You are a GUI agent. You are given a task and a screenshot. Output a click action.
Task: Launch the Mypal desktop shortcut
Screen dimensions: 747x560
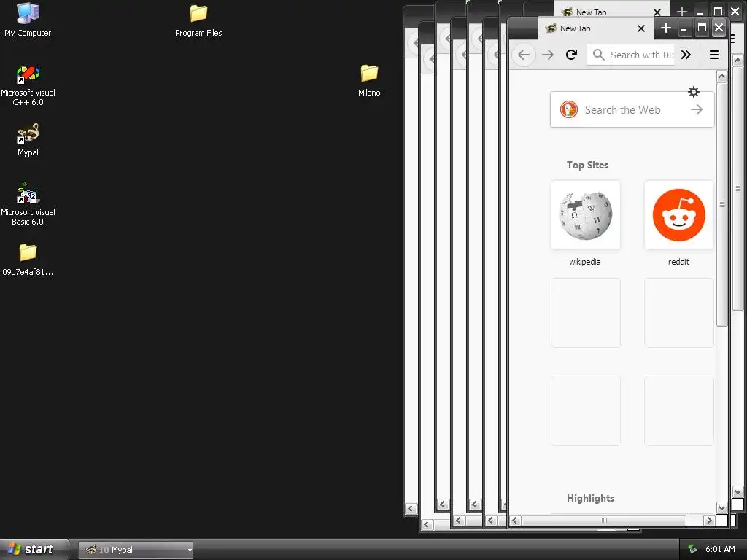(x=28, y=140)
